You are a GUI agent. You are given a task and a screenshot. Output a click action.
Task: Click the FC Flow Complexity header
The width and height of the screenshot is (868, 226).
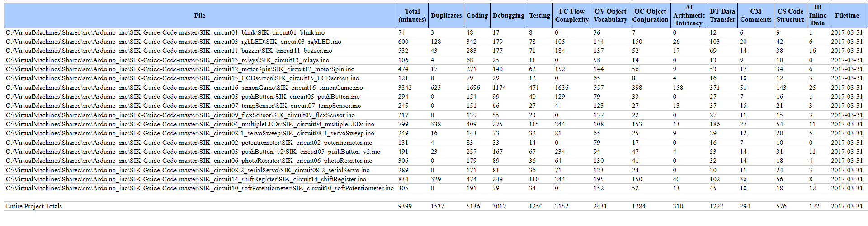pos(571,15)
